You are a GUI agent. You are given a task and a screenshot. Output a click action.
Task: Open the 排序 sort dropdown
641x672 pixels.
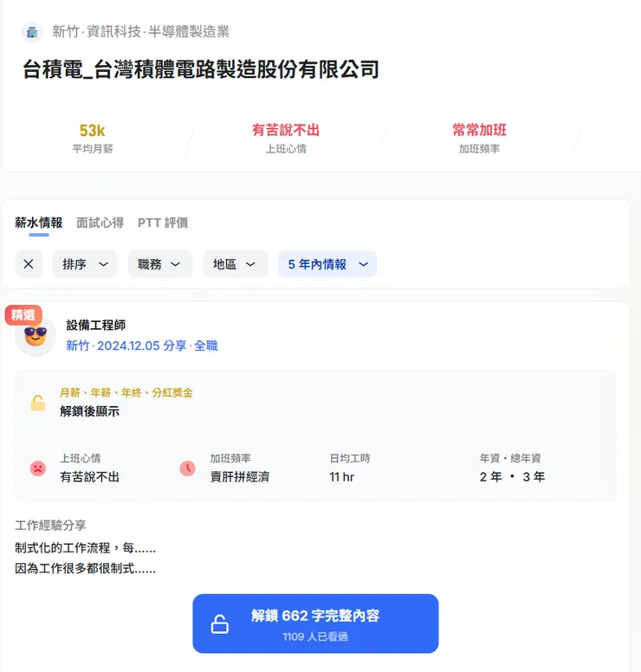pos(85,264)
